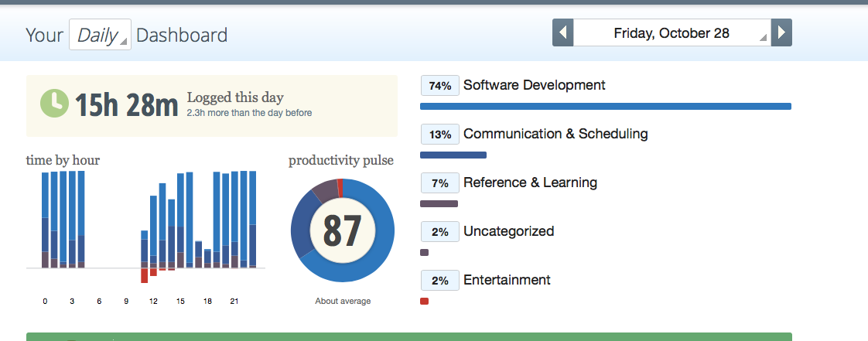
Task: Open the Friday, October 28 date picker
Action: pos(672,32)
